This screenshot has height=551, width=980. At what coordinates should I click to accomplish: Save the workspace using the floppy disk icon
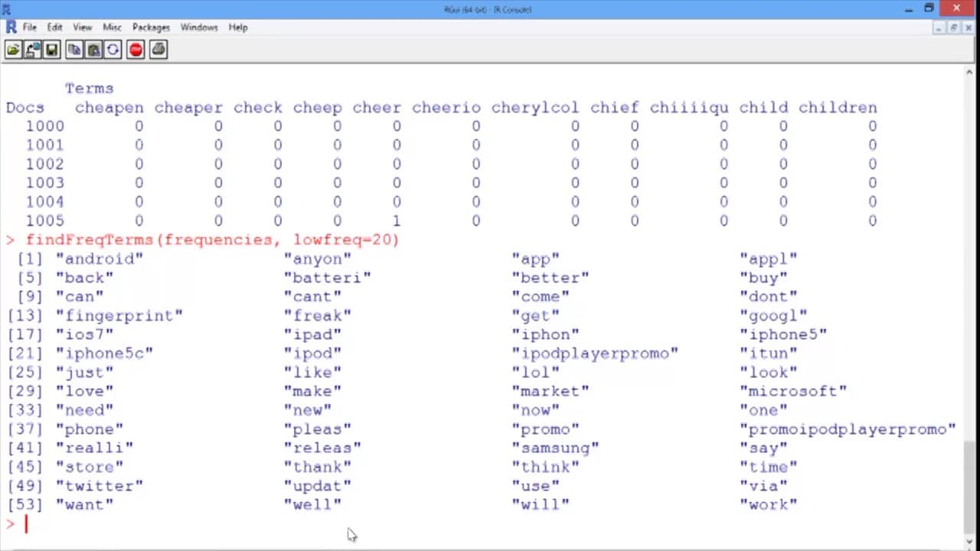(x=51, y=51)
